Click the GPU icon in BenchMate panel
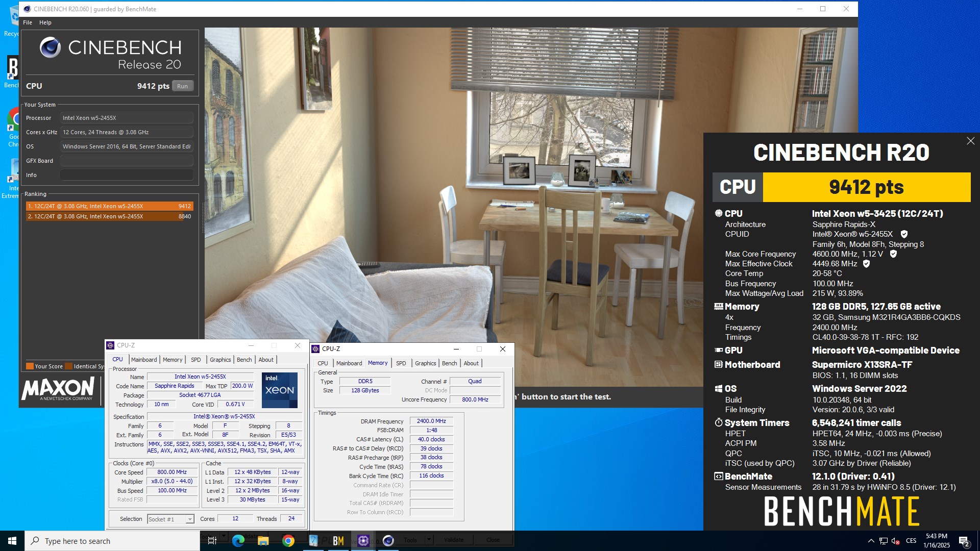 click(719, 350)
